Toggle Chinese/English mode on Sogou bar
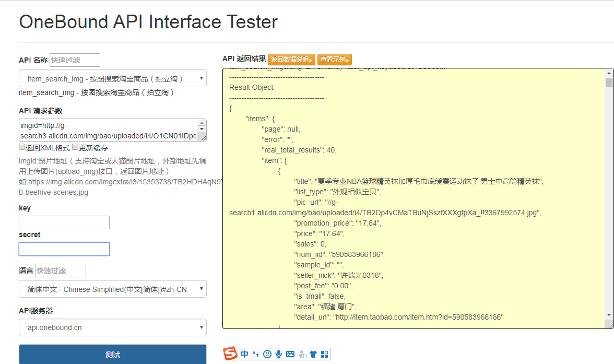 click(244, 354)
